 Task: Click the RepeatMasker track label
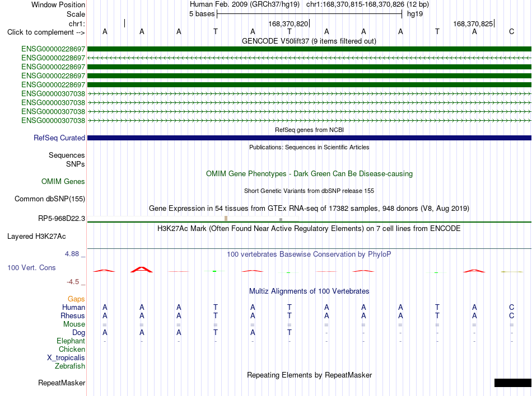coord(62,383)
